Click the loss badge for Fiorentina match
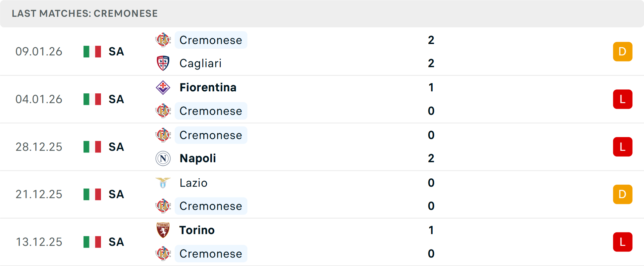Screen dimensions: 644x266 tap(623, 99)
